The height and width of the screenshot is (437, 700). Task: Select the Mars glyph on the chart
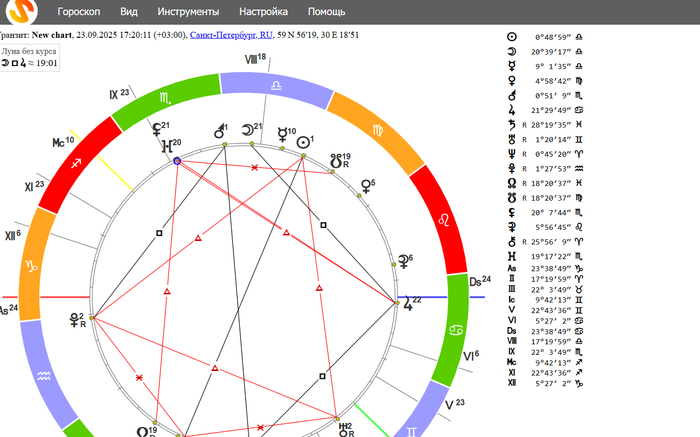click(x=216, y=132)
